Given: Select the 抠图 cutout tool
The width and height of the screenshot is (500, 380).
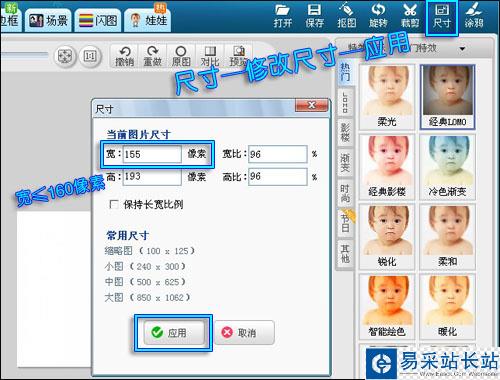Looking at the screenshot, I should [x=346, y=16].
